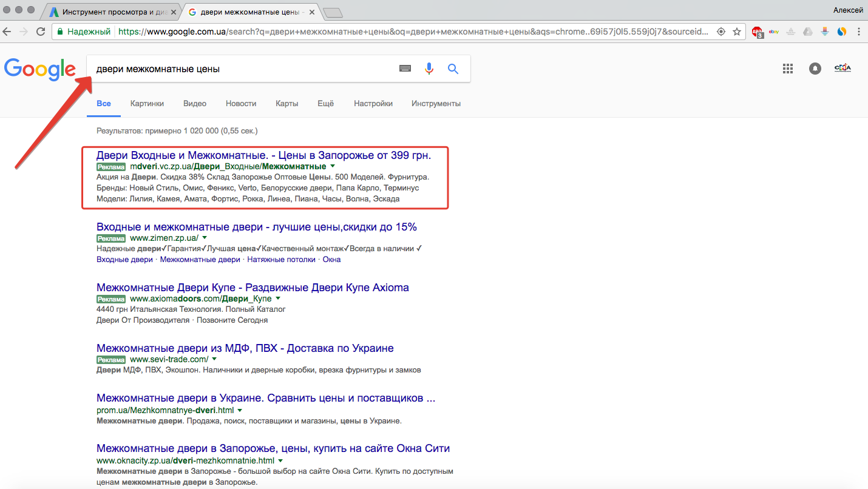Open Chrome's three-dot menu
868x489 pixels.
(x=860, y=32)
